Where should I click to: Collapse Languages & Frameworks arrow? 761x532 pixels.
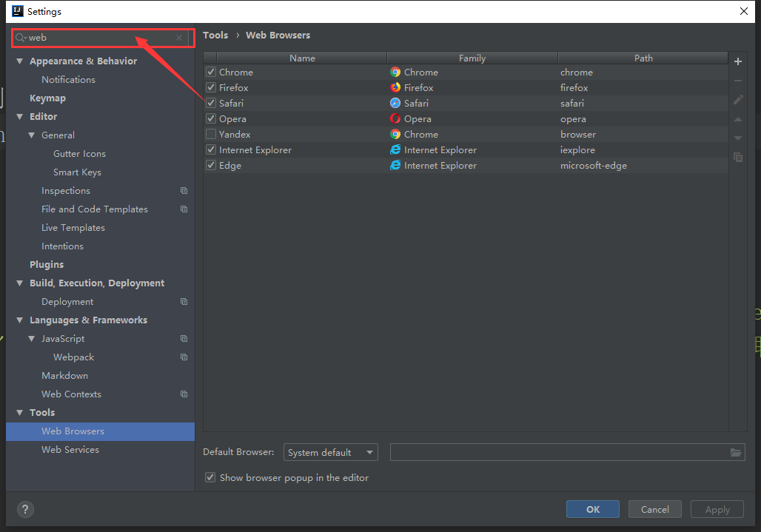point(19,320)
